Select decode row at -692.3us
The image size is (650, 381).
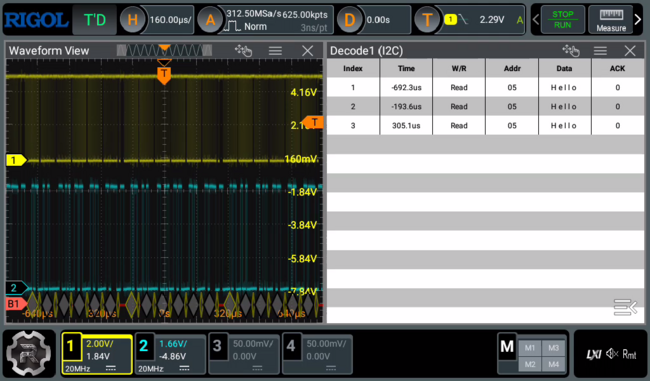coord(485,87)
